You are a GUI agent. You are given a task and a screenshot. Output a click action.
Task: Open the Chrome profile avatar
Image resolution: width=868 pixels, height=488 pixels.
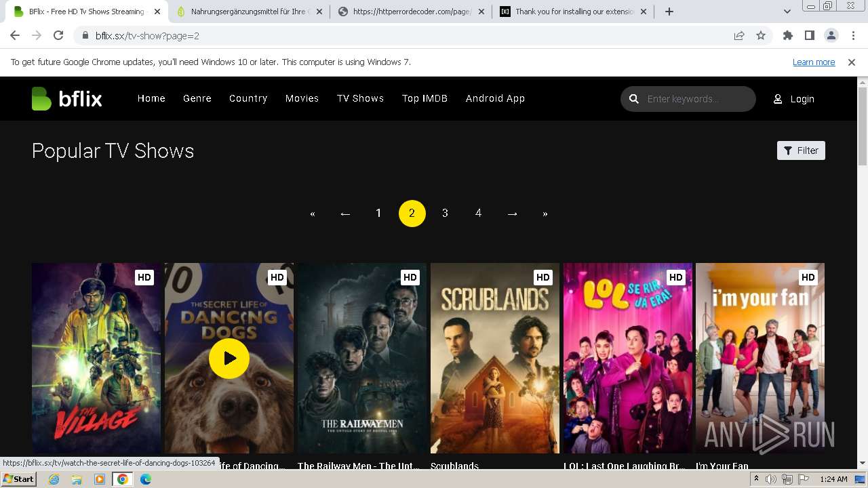831,36
